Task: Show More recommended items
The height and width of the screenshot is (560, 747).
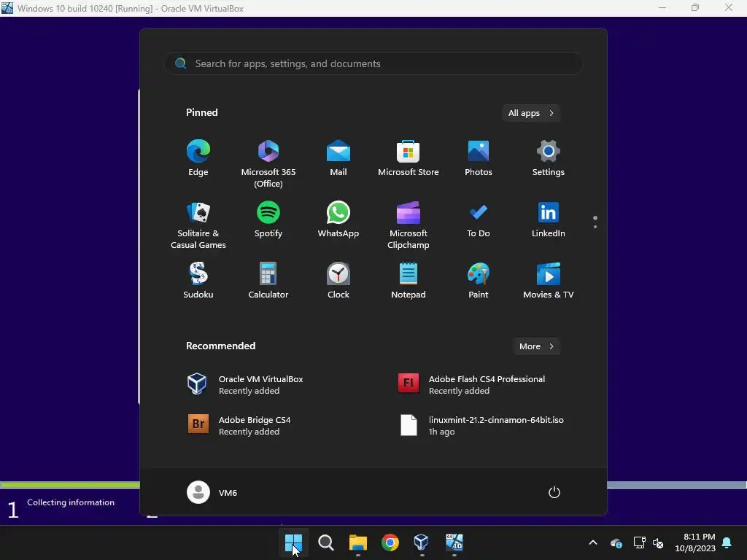Action: click(536, 346)
